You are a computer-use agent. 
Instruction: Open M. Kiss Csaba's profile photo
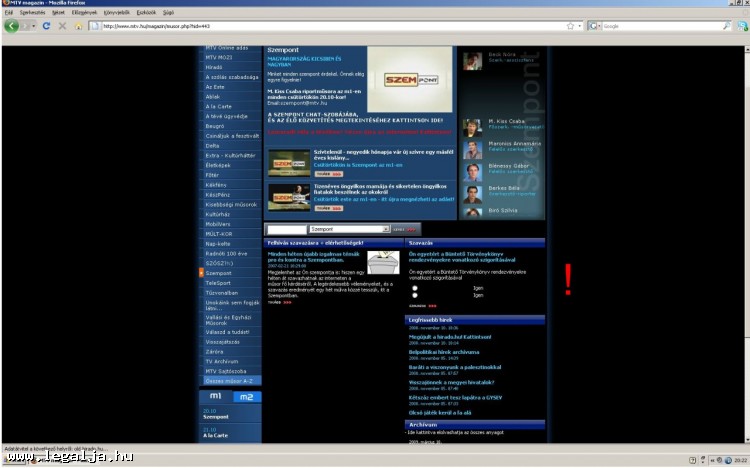click(x=472, y=127)
